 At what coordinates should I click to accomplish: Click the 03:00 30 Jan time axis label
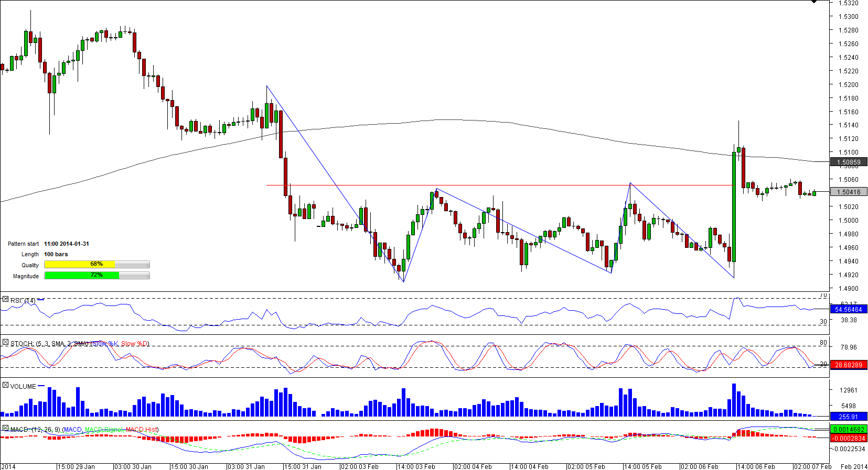pos(133,467)
